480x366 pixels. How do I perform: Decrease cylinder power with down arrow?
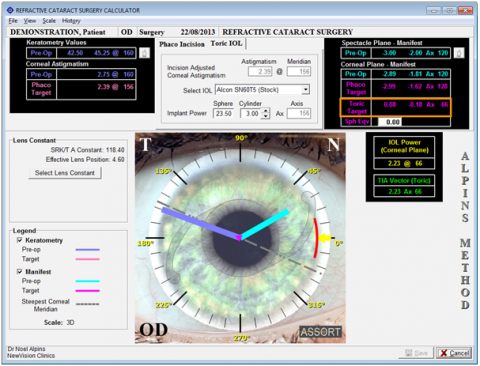[x=265, y=116]
